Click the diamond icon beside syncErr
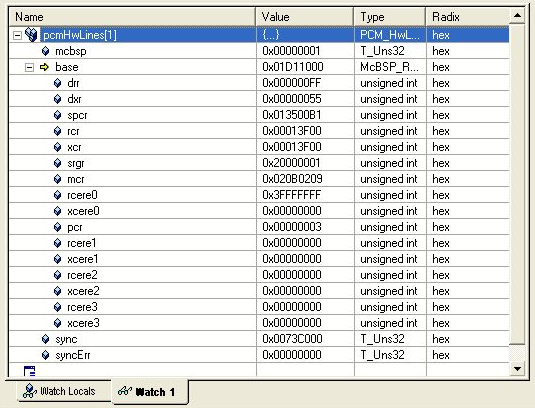The image size is (535, 408). coord(45,355)
